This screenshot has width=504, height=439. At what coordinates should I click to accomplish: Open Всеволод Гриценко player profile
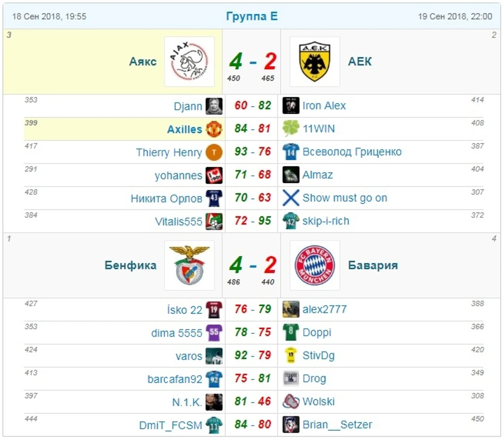pyautogui.click(x=352, y=152)
